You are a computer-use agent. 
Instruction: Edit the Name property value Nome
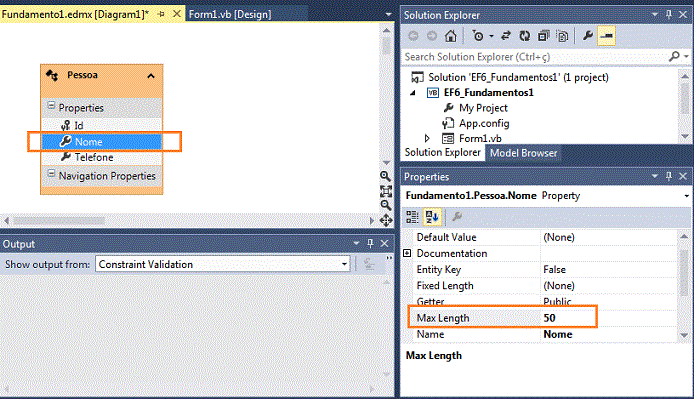tap(558, 334)
